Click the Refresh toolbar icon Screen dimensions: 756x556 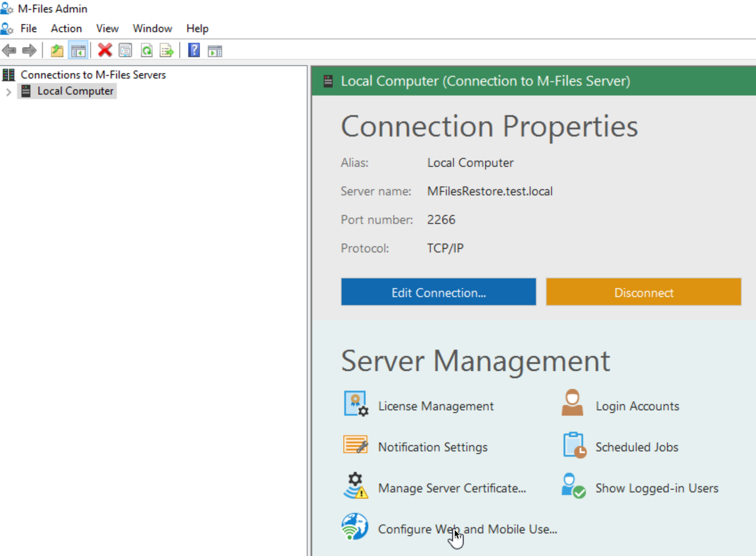147,51
